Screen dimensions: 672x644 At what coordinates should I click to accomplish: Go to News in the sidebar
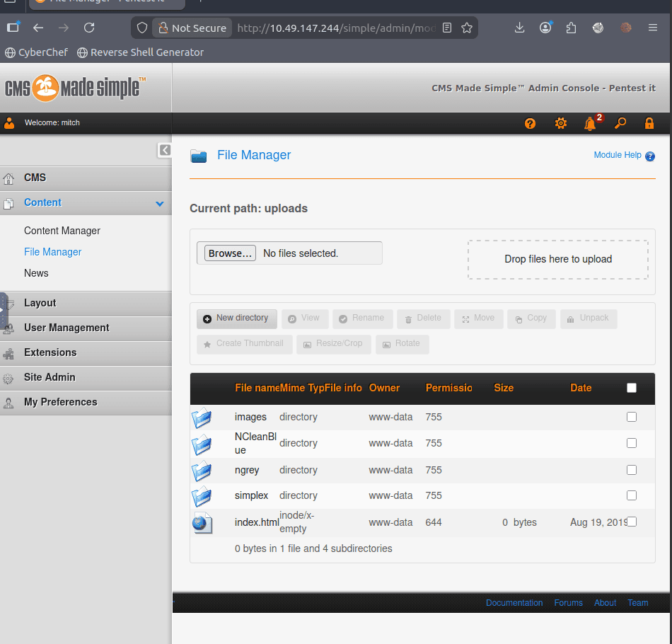coord(36,273)
